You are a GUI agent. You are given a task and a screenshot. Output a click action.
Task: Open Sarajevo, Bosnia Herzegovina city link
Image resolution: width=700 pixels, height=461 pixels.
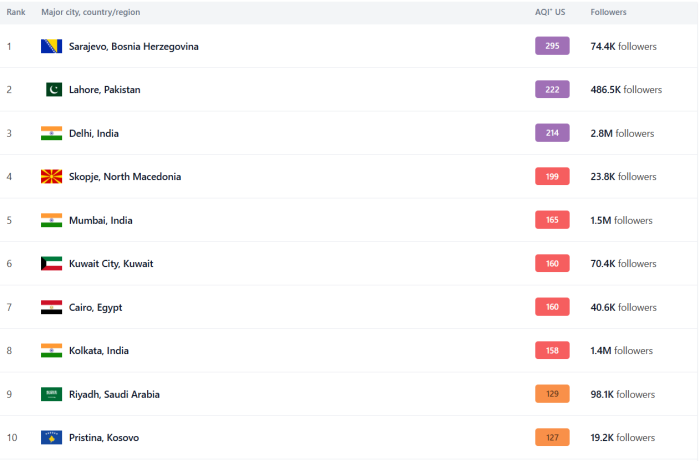[133, 47]
